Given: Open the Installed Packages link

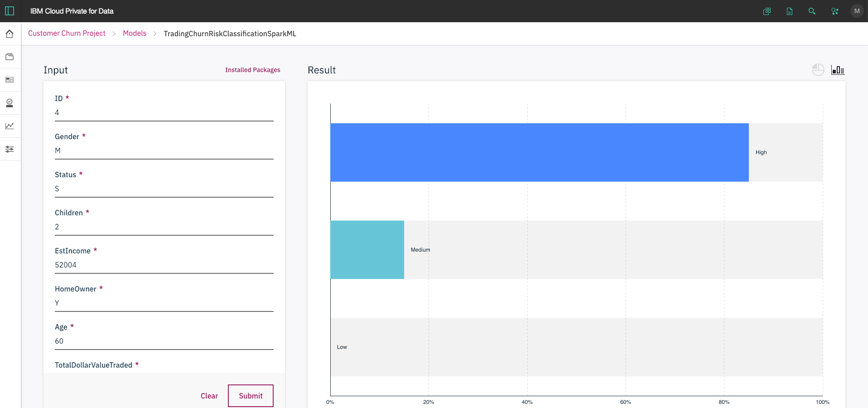Looking at the screenshot, I should [x=253, y=70].
